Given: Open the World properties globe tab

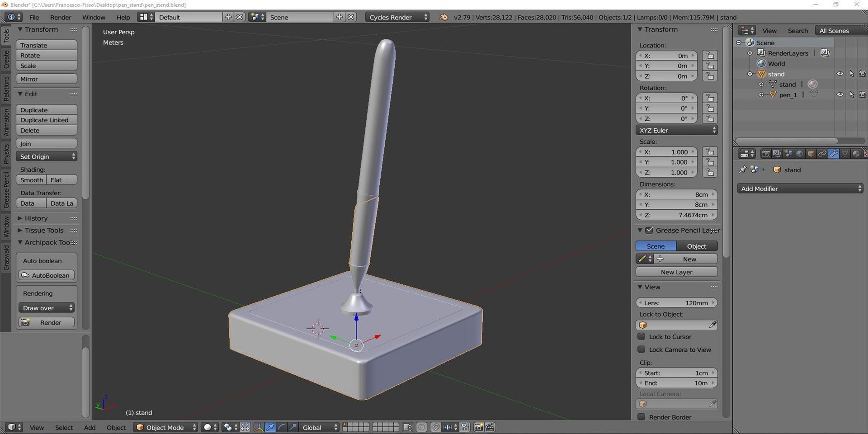Looking at the screenshot, I should coord(800,154).
